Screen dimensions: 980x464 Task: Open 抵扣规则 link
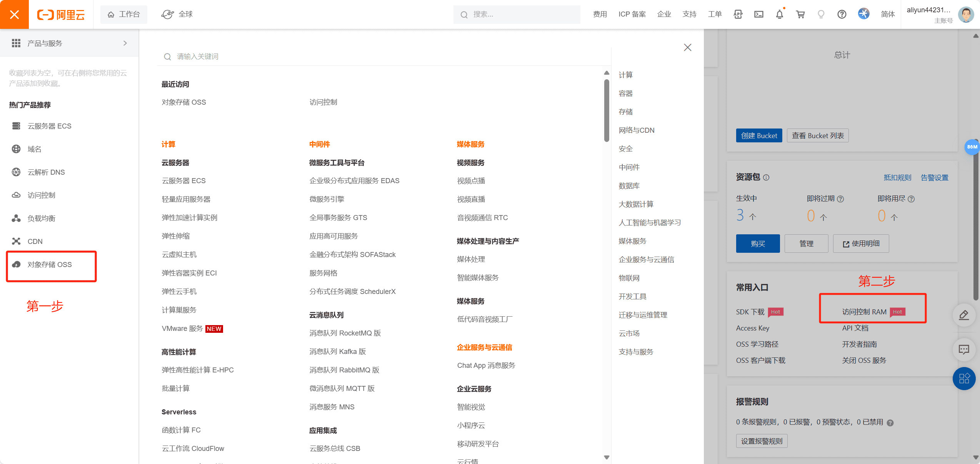[x=897, y=177]
